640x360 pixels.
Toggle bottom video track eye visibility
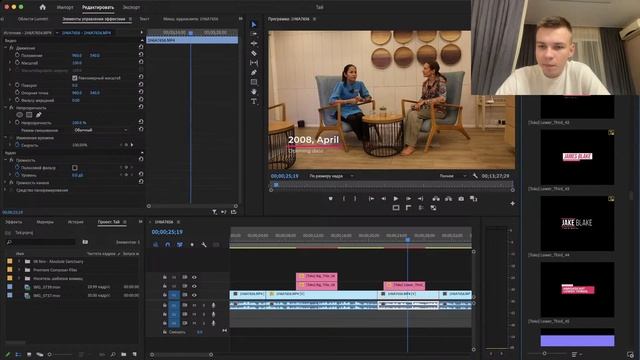click(194, 295)
